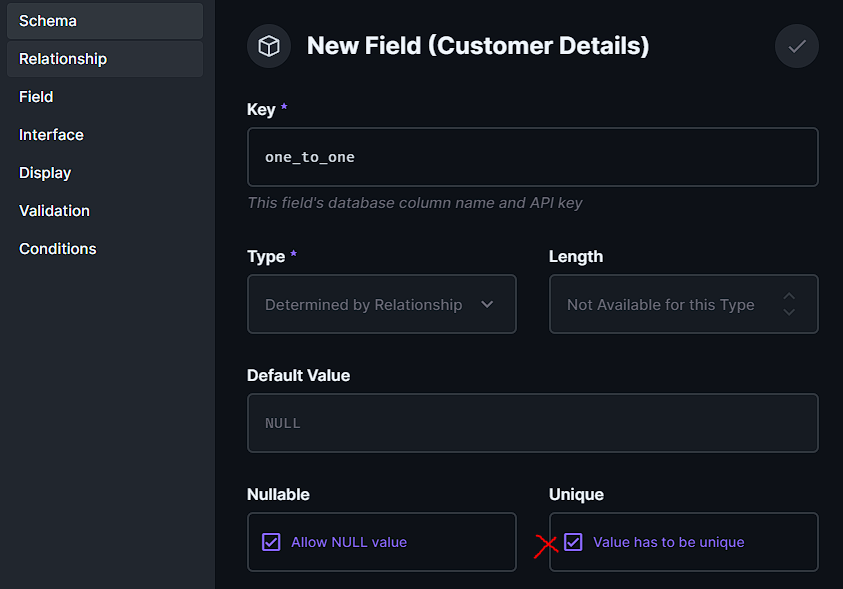Go to the Field section
Image resolution: width=843 pixels, height=589 pixels.
[36, 97]
